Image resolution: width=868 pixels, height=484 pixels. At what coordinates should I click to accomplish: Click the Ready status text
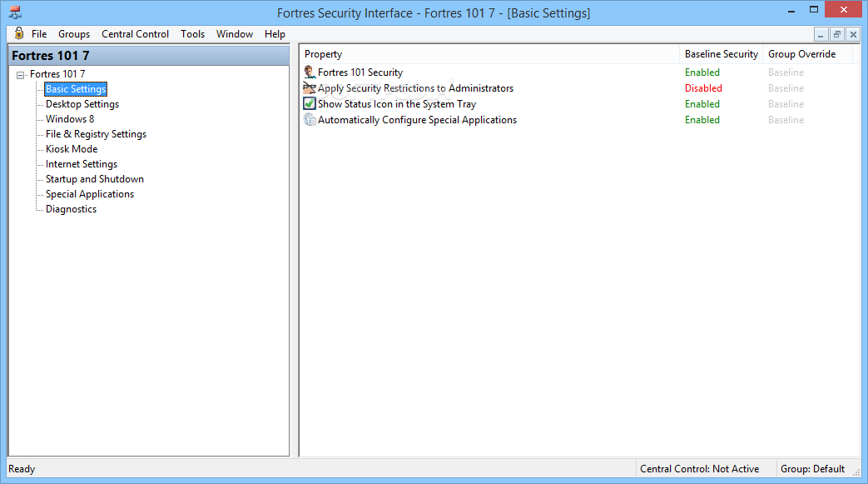click(22, 468)
